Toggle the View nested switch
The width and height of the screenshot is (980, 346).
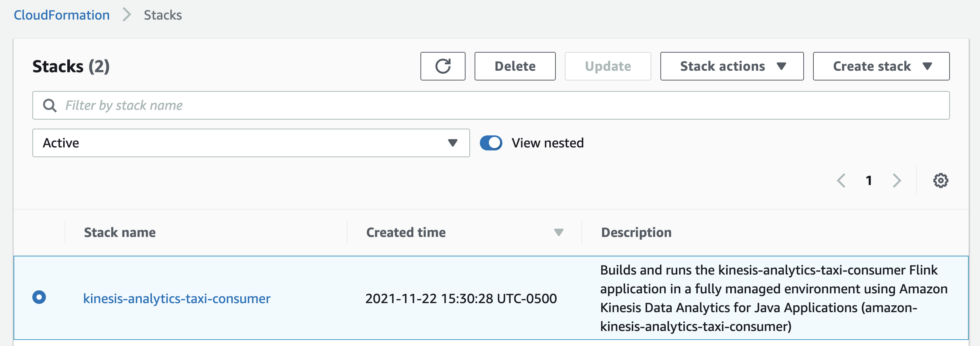(x=491, y=143)
